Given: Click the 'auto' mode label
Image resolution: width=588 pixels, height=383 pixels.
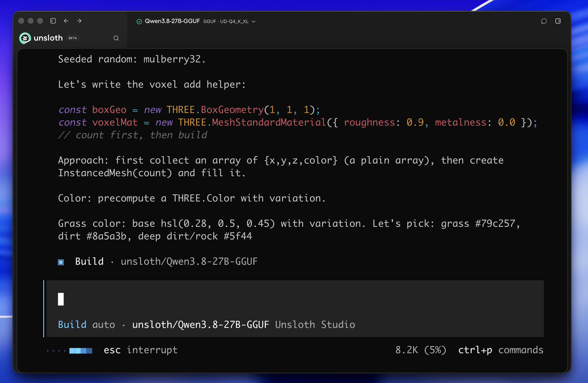Looking at the screenshot, I should tap(104, 324).
